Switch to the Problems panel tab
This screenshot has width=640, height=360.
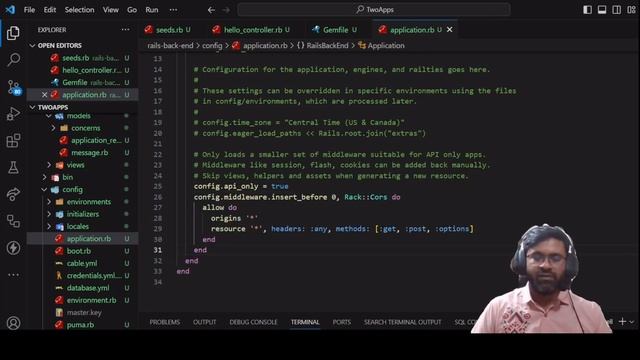(164, 322)
